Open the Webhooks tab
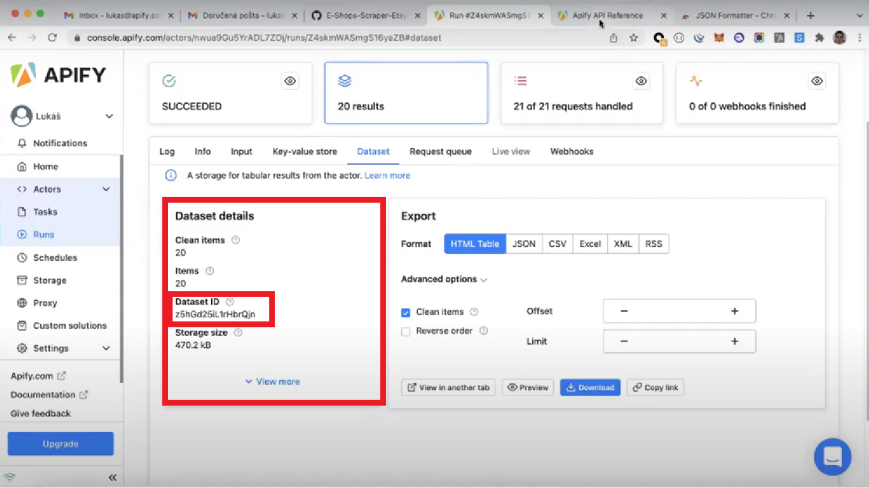869x488 pixels. (x=571, y=151)
